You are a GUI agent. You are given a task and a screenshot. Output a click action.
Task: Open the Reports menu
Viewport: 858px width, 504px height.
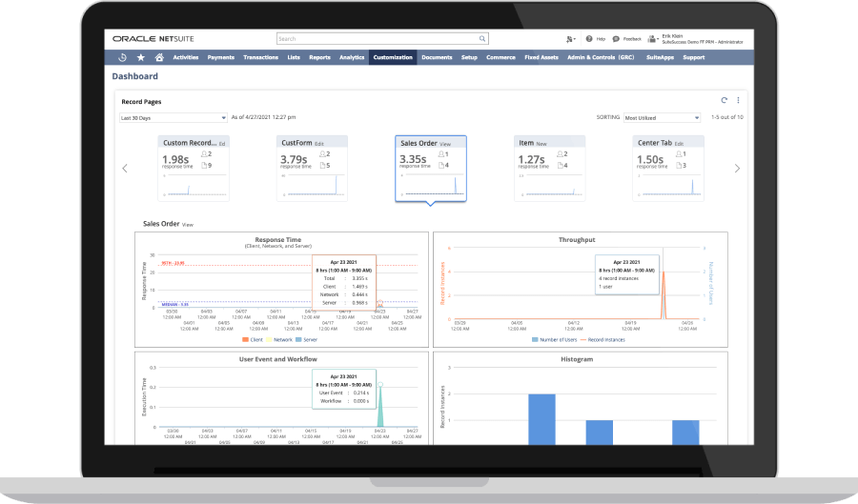click(x=319, y=57)
